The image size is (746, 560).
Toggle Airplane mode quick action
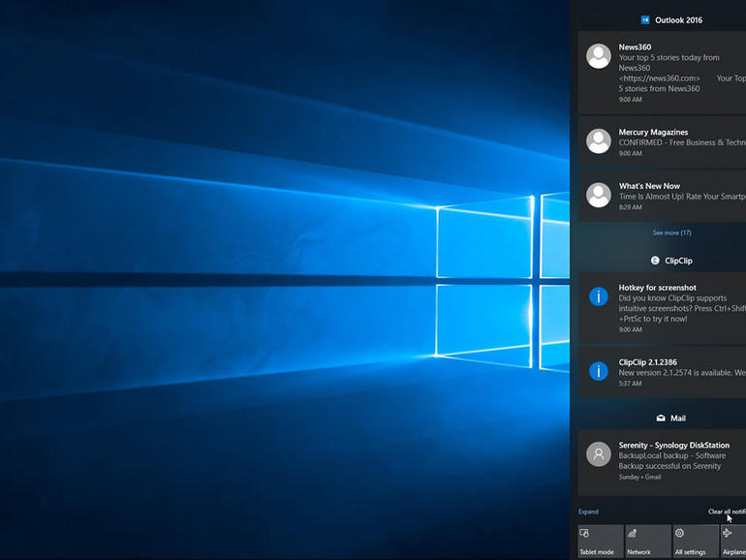coord(733,541)
